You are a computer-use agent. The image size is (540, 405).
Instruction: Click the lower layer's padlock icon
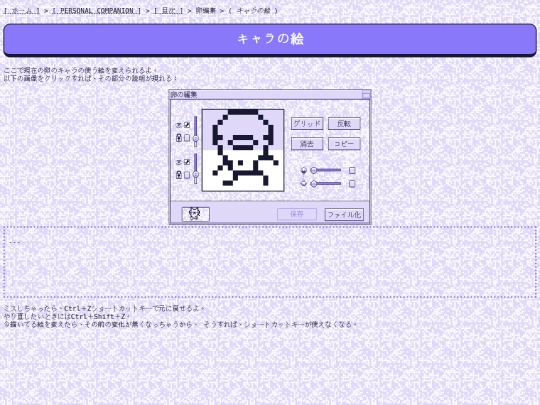pyautogui.click(x=179, y=175)
